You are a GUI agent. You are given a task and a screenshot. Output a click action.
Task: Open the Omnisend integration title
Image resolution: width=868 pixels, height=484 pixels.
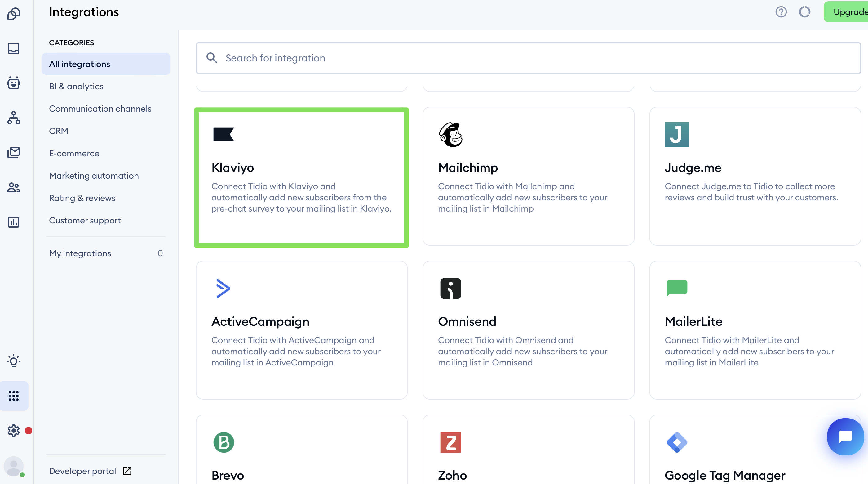467,321
